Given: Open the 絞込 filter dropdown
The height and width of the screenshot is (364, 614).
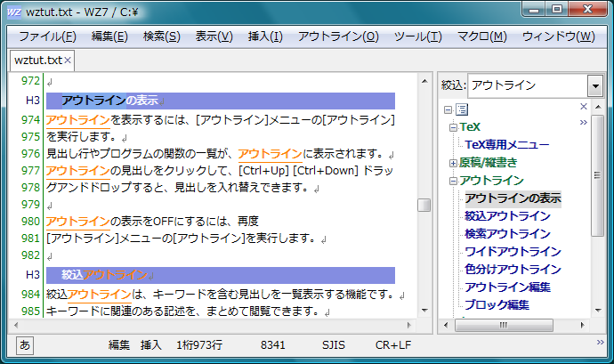Looking at the screenshot, I should (594, 85).
